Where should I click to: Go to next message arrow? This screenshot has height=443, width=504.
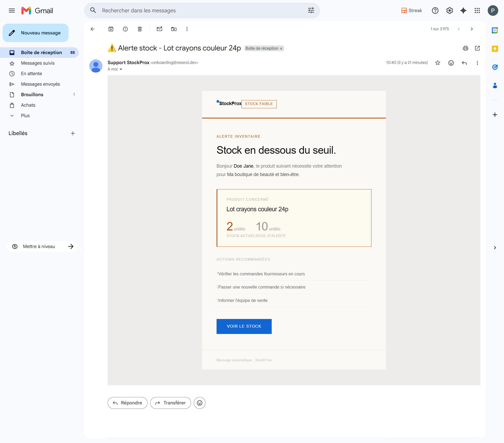point(472,29)
